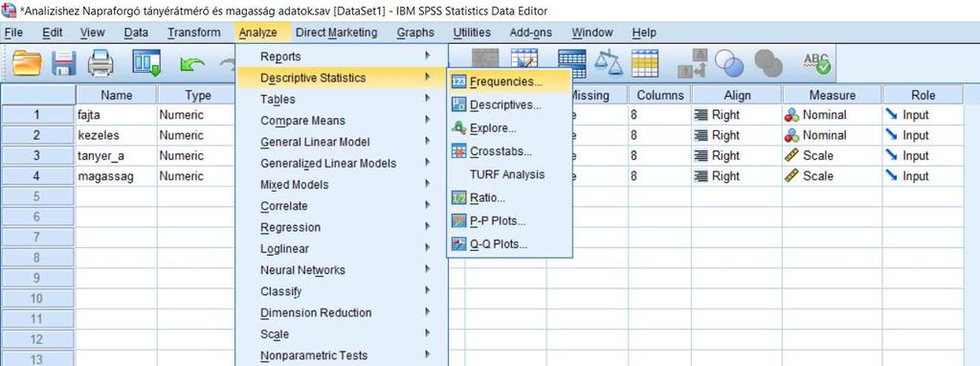Screen dimensions: 980x366
Task: Expand the Reports submenu arrow
Action: pos(428,56)
